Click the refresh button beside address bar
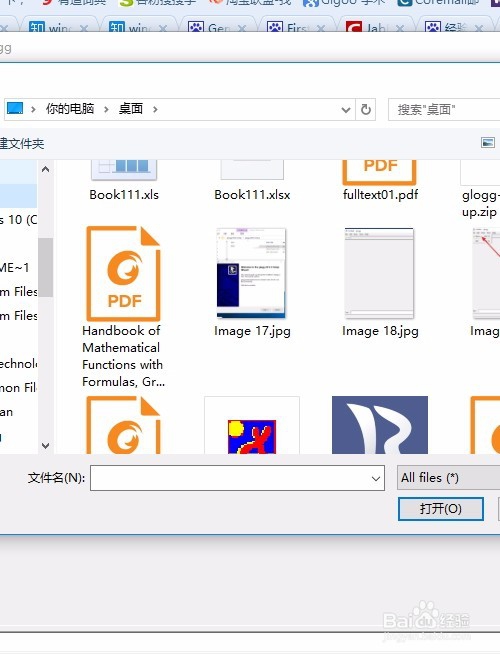Image resolution: width=500 pixels, height=654 pixels. (366, 110)
